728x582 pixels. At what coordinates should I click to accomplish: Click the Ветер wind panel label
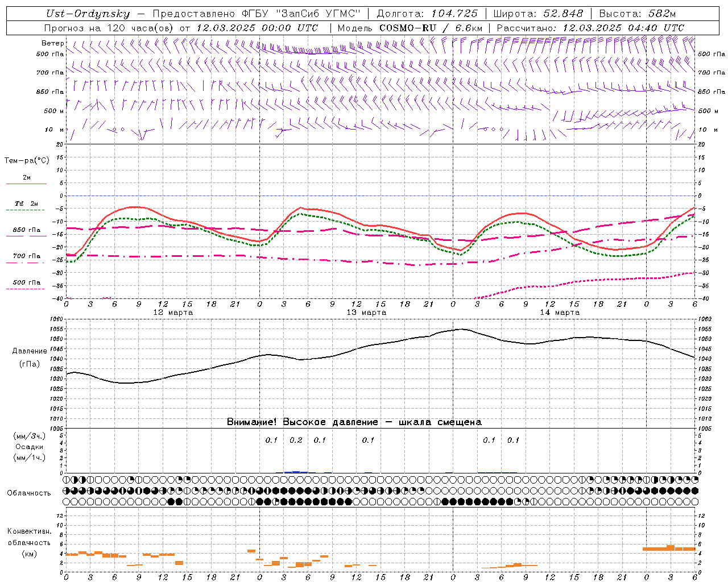click(x=52, y=43)
